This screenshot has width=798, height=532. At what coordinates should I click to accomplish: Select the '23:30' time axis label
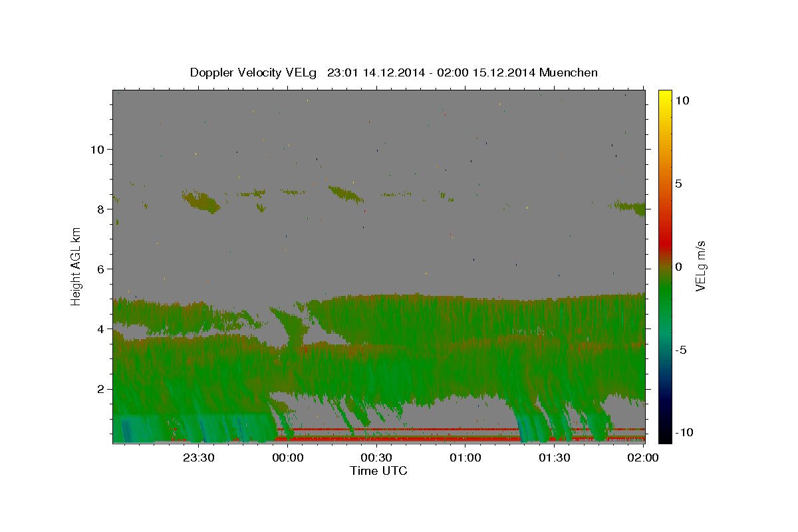point(199,458)
